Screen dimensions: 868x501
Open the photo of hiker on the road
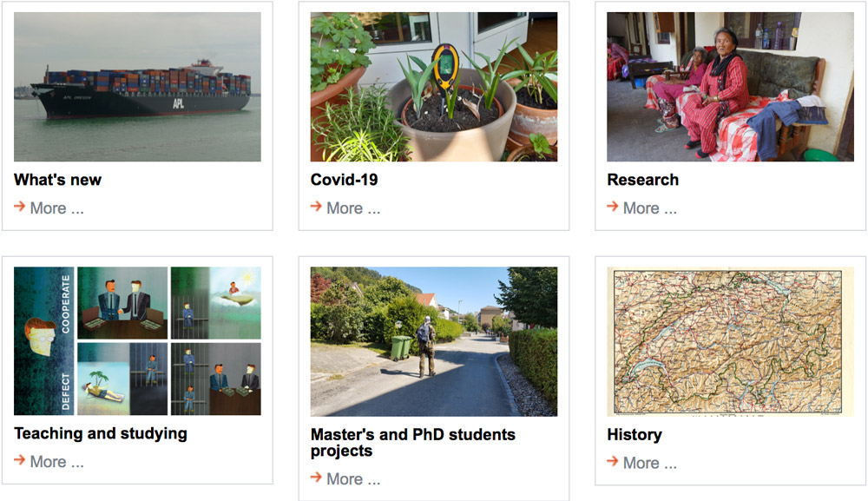(434, 341)
